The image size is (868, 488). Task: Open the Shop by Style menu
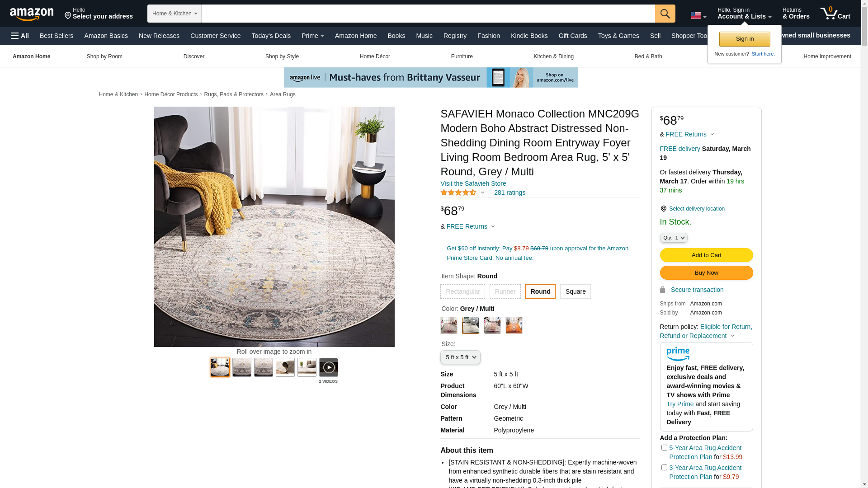[282, 56]
